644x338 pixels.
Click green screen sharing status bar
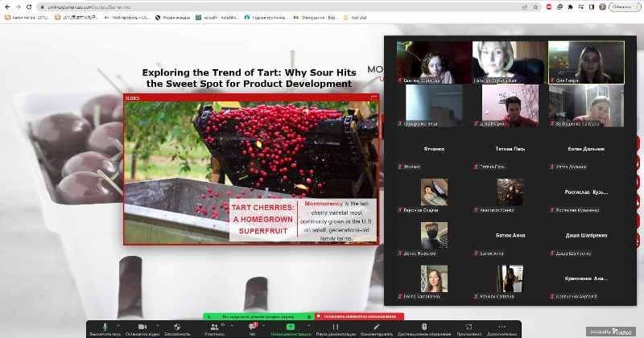coord(258,316)
